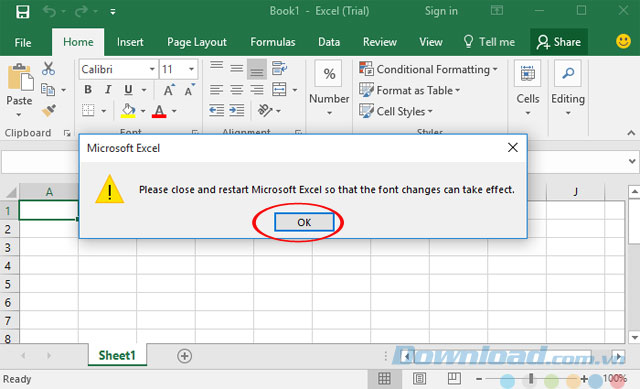This screenshot has width=640, height=389.
Task: Open the Editing group
Action: 568,88
